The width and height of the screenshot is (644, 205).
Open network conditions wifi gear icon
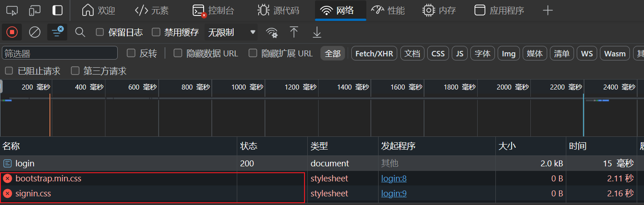click(272, 32)
